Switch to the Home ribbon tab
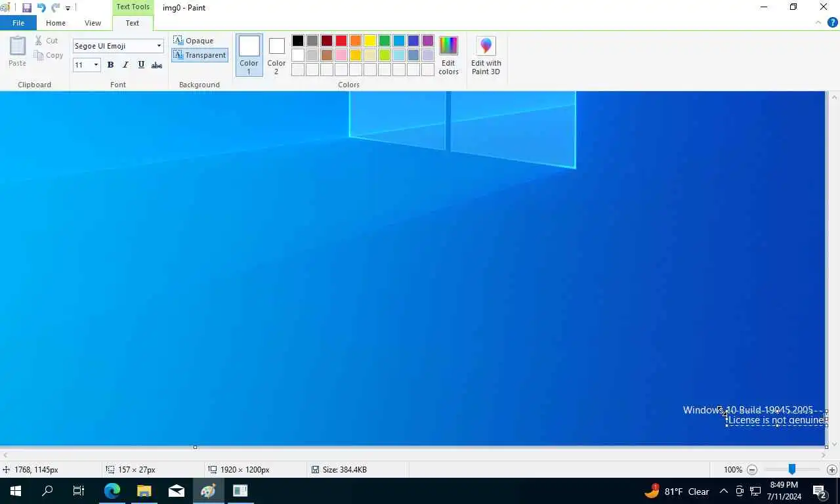This screenshot has width=840, height=504. point(56,23)
